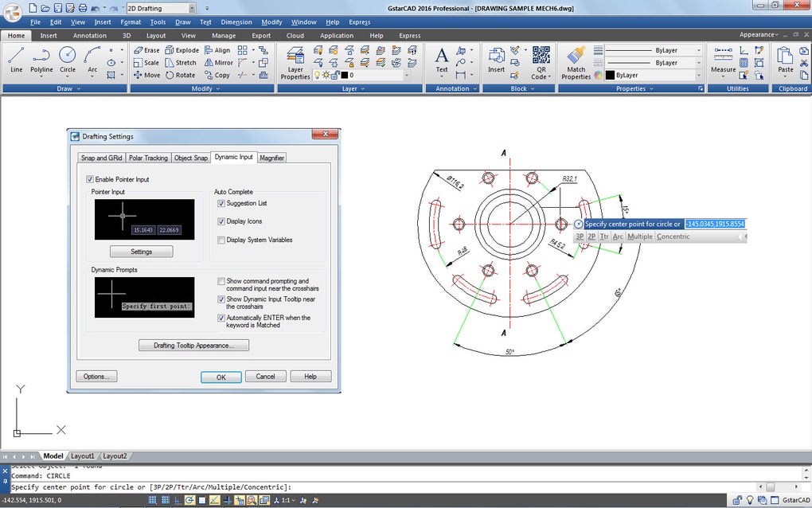Switch to the Object Snap tab

point(190,158)
